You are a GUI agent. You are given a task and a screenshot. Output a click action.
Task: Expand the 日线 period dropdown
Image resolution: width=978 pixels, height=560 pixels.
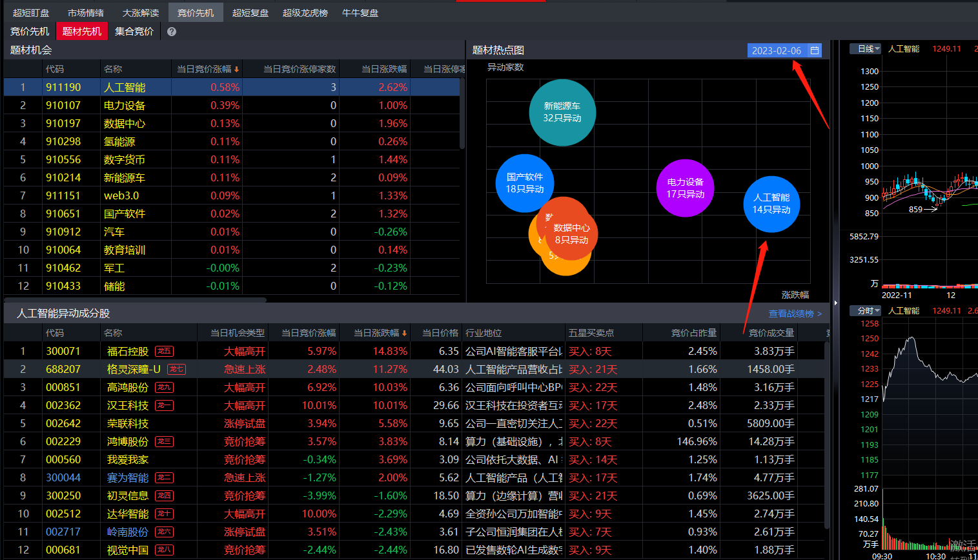(868, 49)
